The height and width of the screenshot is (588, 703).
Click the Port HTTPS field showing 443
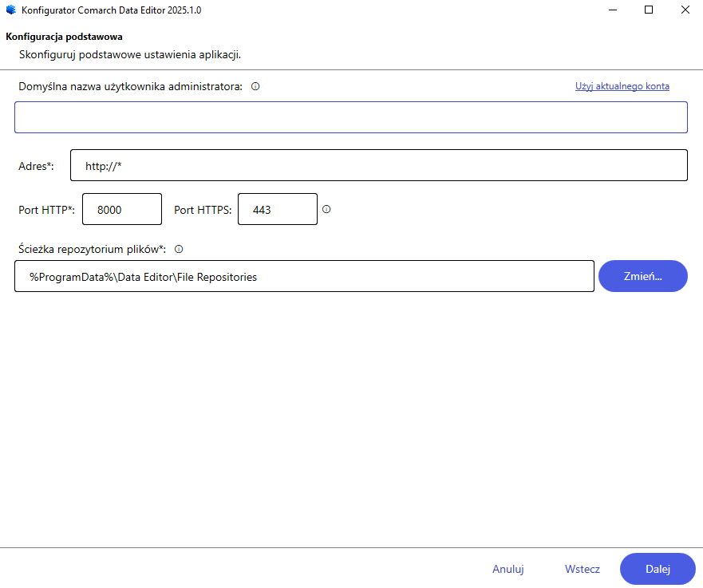(x=278, y=209)
